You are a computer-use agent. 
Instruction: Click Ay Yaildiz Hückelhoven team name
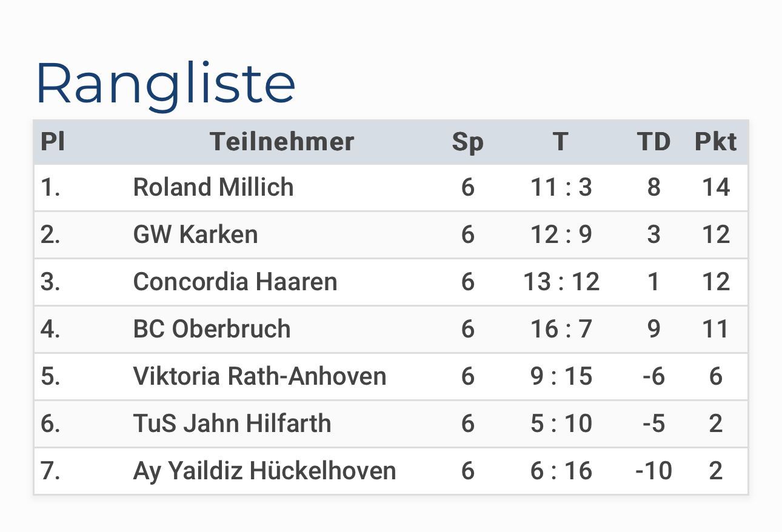pyautogui.click(x=264, y=471)
